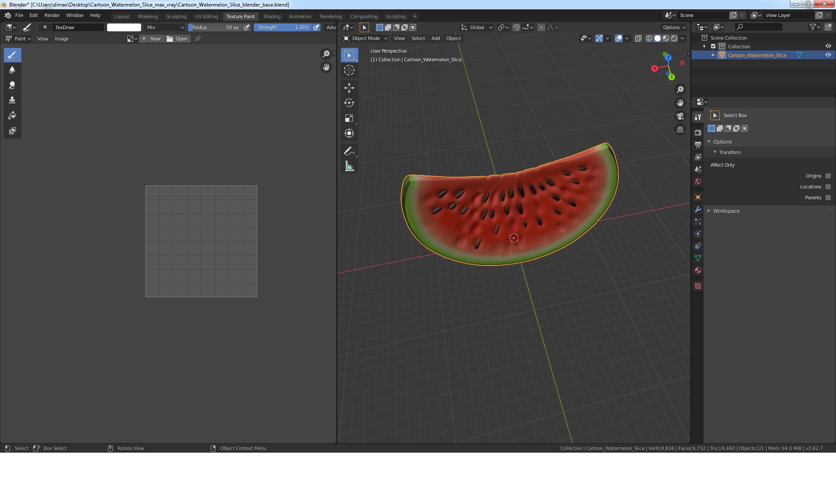Open the Texture checker properties tab
The width and height of the screenshot is (836, 504).
click(698, 286)
